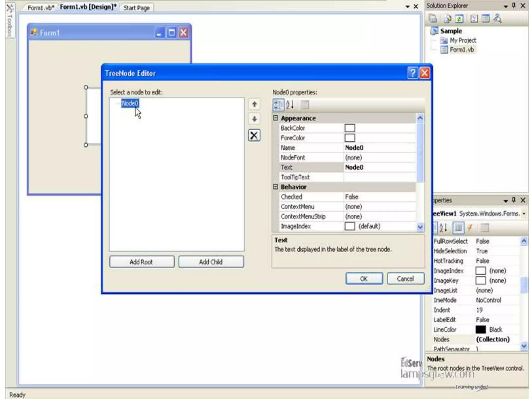Click Indent value 19 in Properties
This screenshot has width=532, height=399.
479,310
